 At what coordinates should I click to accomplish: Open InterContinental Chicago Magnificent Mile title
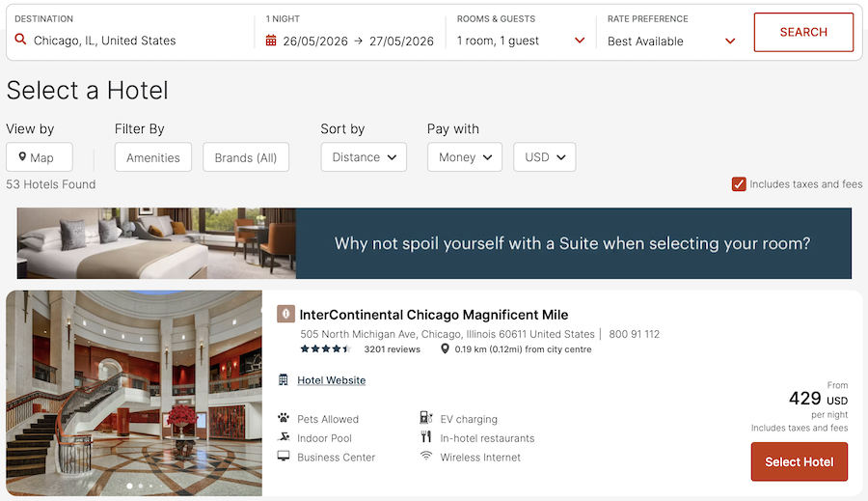(433, 315)
